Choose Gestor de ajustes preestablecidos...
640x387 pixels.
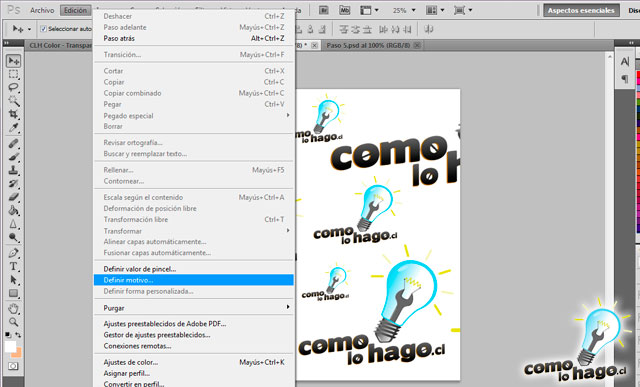[193, 335]
